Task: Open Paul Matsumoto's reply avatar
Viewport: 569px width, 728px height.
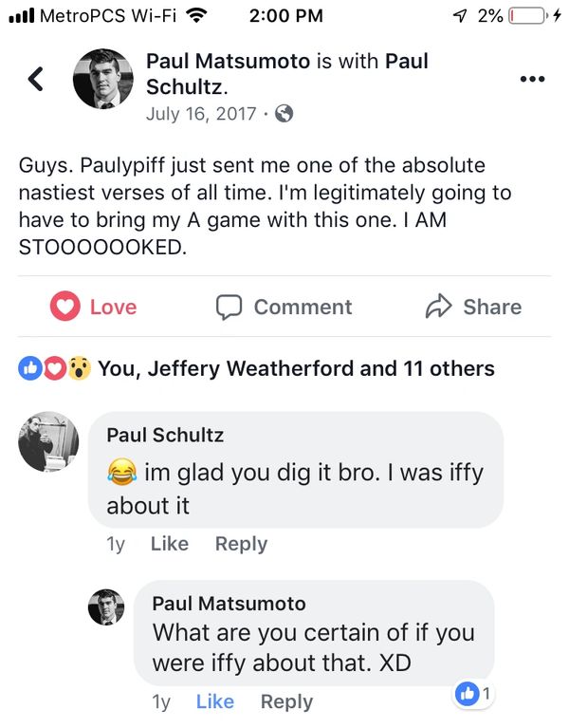Action: 106,607
